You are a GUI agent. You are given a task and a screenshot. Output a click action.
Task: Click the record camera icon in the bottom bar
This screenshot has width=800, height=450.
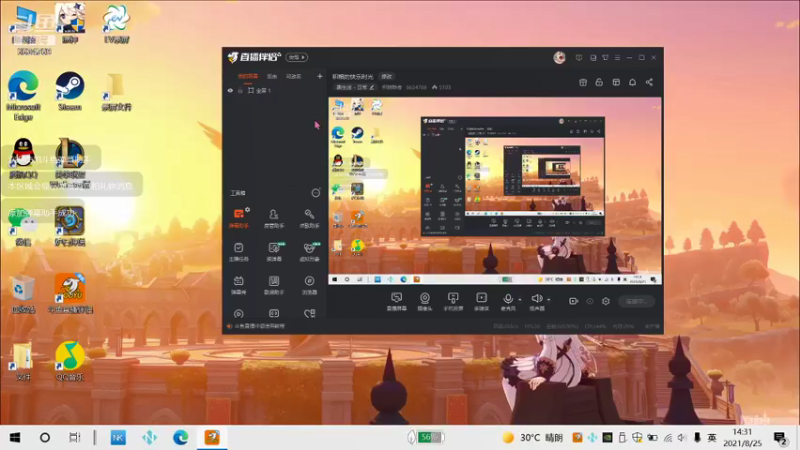tap(573, 301)
